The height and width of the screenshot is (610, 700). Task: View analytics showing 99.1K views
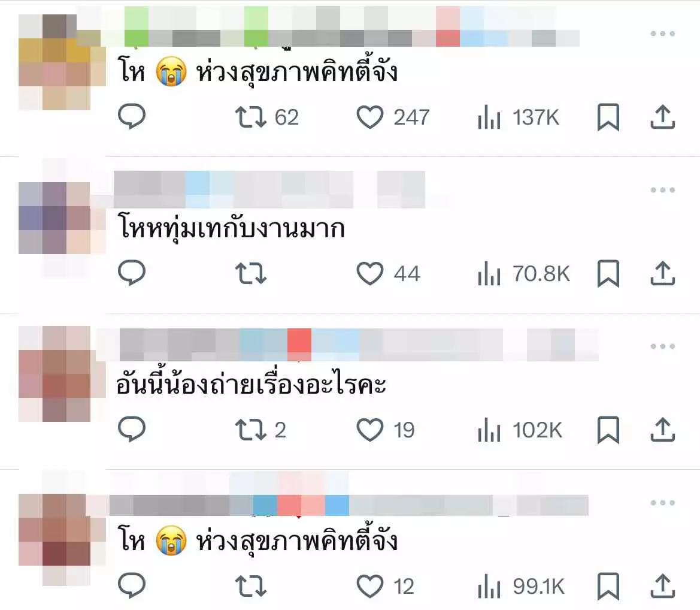[521, 586]
